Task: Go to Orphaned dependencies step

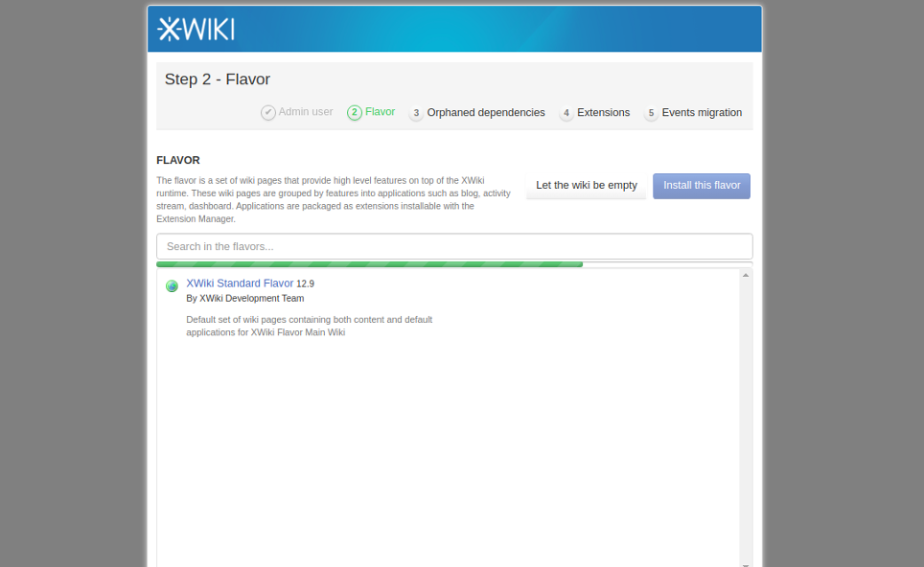Action: click(x=486, y=112)
